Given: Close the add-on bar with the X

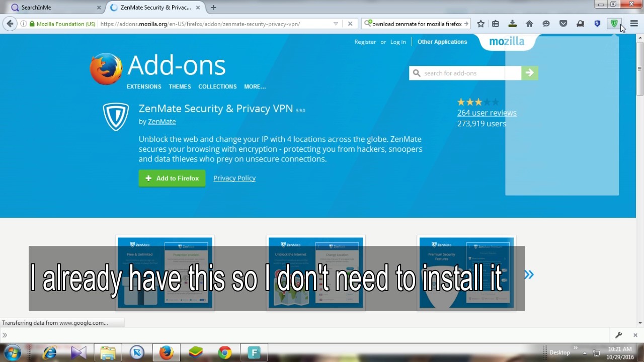Looking at the screenshot, I should [635, 335].
